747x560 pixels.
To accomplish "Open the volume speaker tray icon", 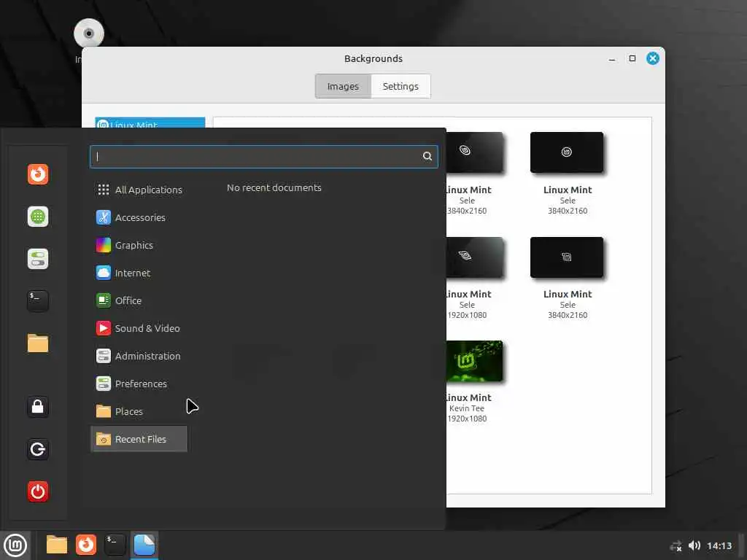I will (x=694, y=545).
